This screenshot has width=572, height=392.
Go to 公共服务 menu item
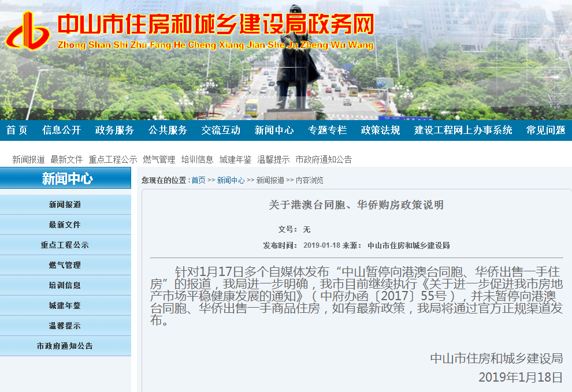click(168, 130)
